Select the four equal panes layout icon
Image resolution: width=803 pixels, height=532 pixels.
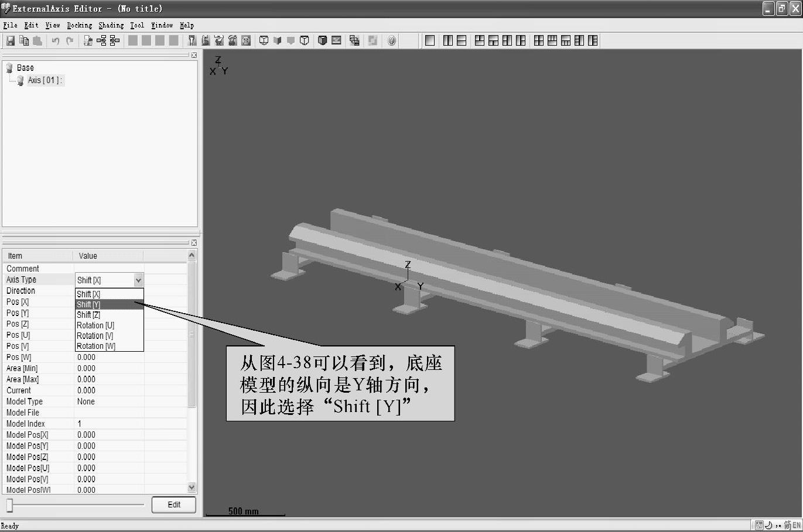(x=539, y=40)
